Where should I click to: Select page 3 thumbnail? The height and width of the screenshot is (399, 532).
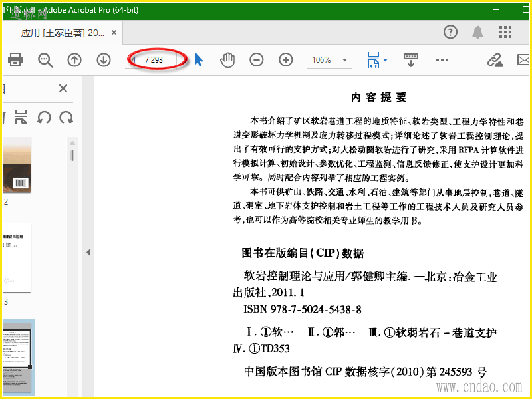pos(17,258)
